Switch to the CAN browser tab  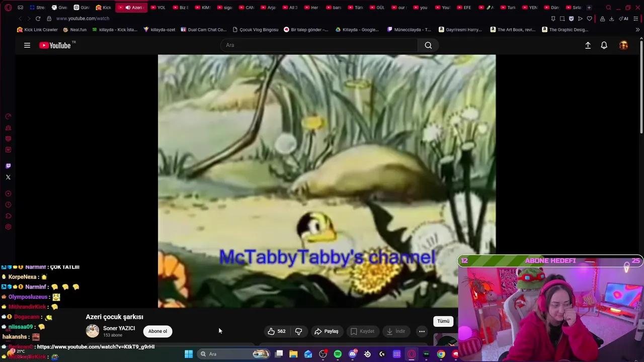click(246, 8)
